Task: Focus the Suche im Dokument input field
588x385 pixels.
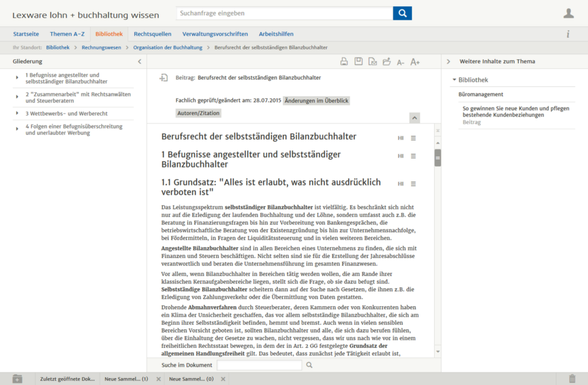Action: point(259,365)
